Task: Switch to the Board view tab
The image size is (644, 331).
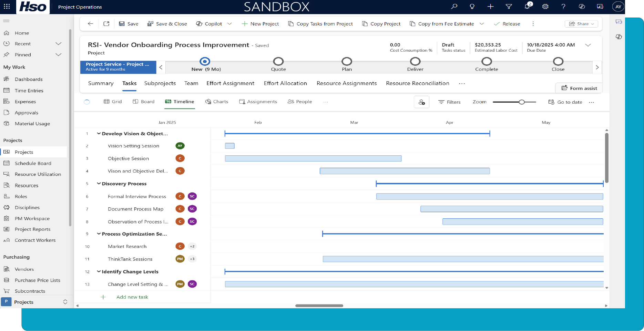Action: click(x=144, y=102)
